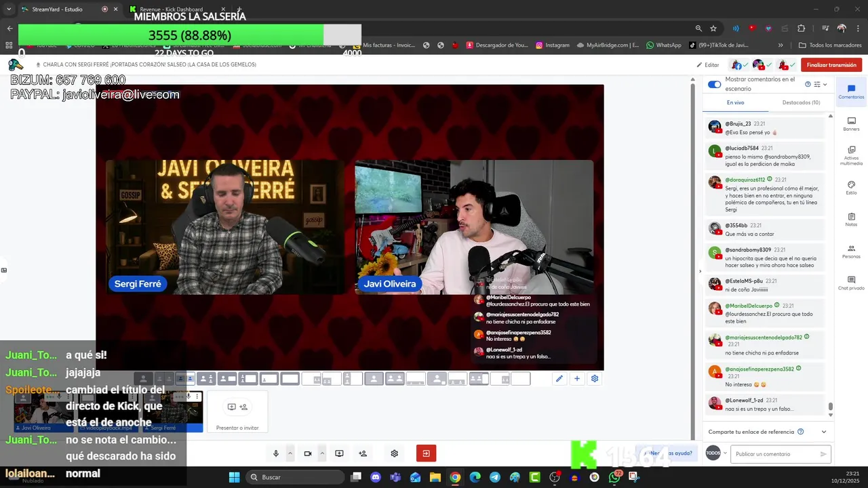
Task: Open Chrome tab search dropdown arrow
Action: (x=9, y=9)
